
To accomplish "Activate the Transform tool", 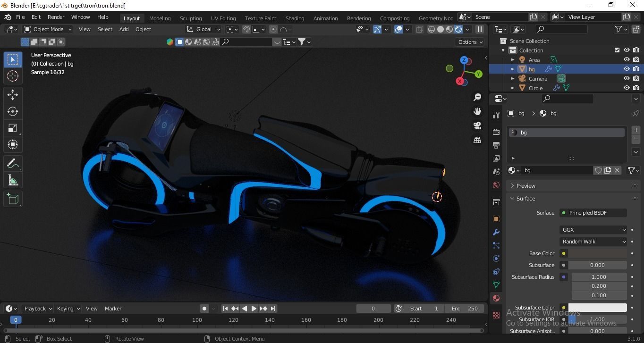I will (x=13, y=144).
